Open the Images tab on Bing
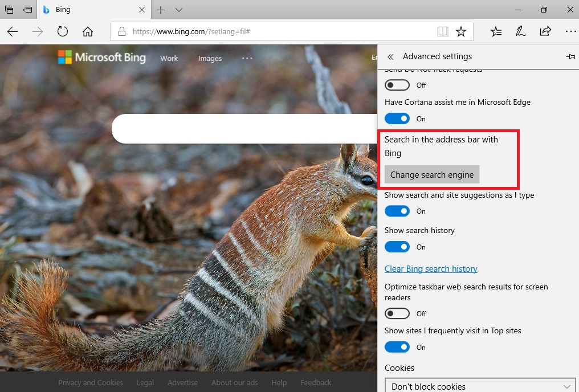This screenshot has height=392, width=579. click(210, 58)
